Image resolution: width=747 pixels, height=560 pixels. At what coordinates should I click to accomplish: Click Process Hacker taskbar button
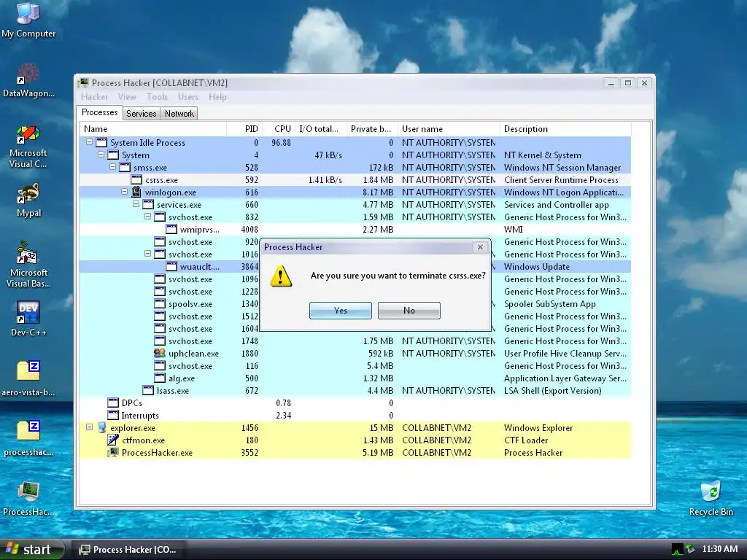tap(128, 550)
